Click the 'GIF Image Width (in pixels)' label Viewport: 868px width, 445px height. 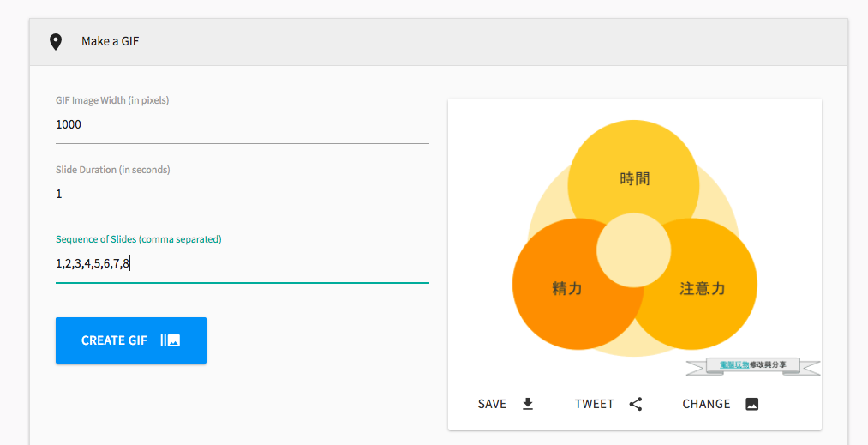[112, 100]
